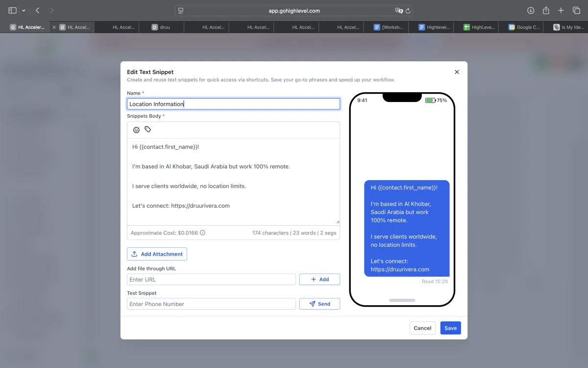Click the approximate cost info icon
This screenshot has height=368, width=588.
[x=202, y=233]
